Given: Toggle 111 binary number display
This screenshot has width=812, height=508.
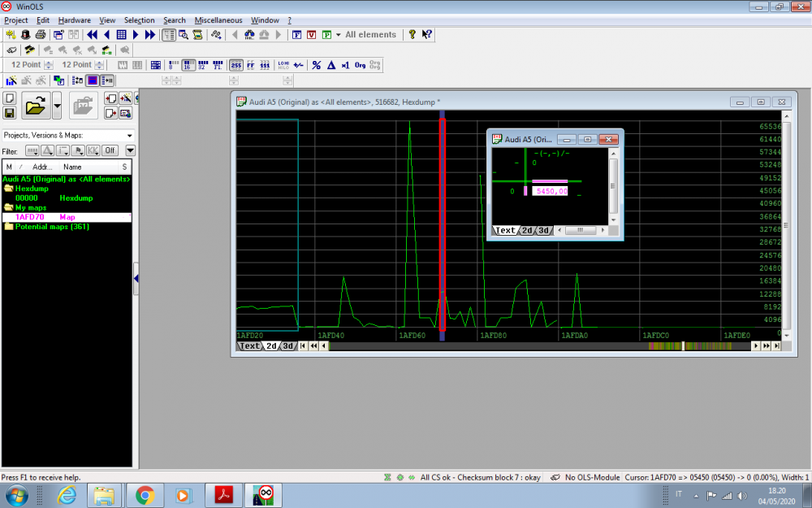Looking at the screenshot, I should point(266,65).
